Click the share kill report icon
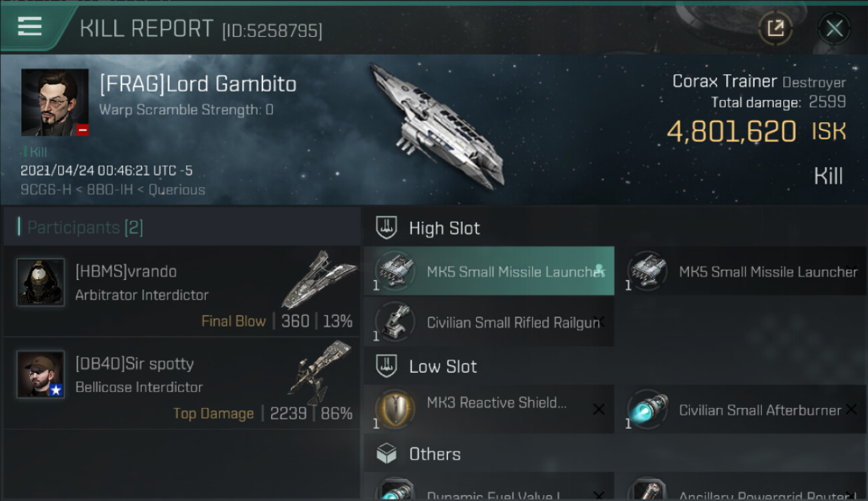This screenshot has width=868, height=501. (775, 28)
